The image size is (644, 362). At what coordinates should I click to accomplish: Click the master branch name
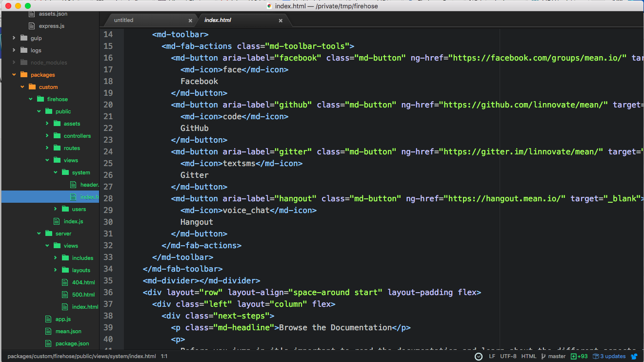(557, 357)
